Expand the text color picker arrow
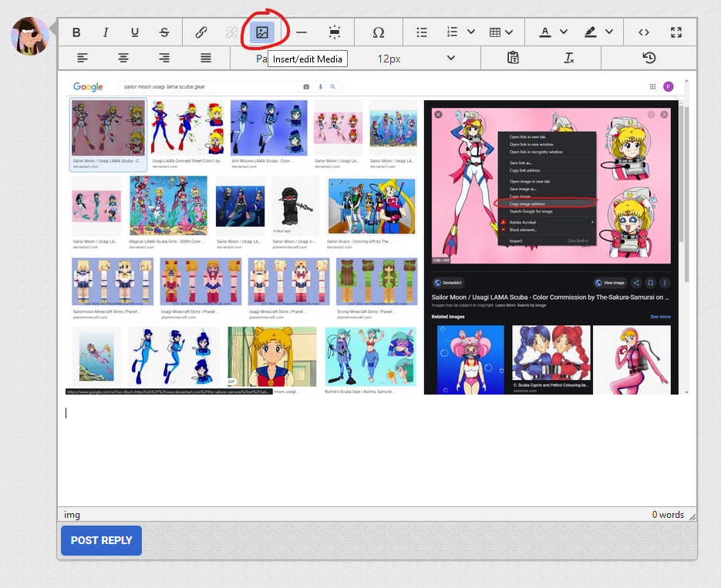The height and width of the screenshot is (588, 721). coord(564,32)
